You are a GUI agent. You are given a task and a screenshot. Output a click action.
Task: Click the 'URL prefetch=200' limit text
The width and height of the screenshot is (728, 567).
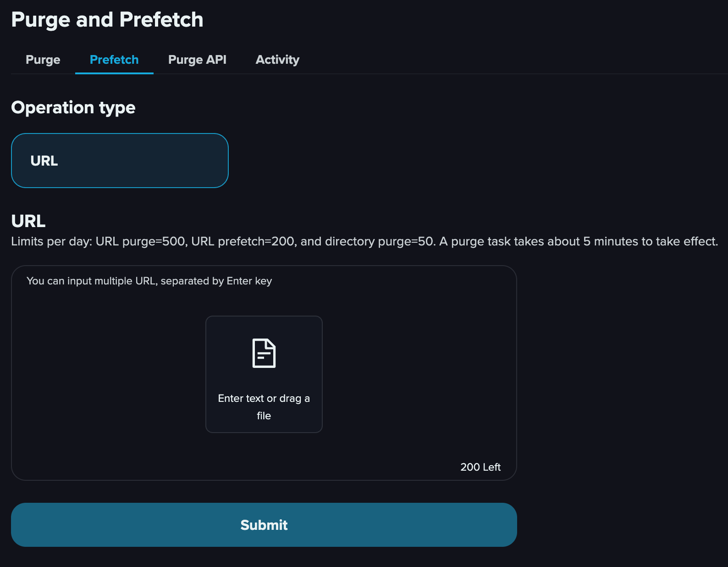click(243, 241)
